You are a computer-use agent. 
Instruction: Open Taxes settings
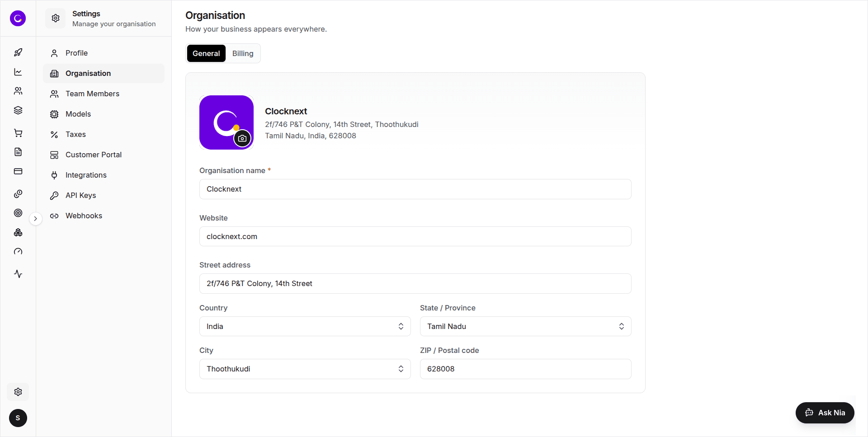click(x=104, y=134)
